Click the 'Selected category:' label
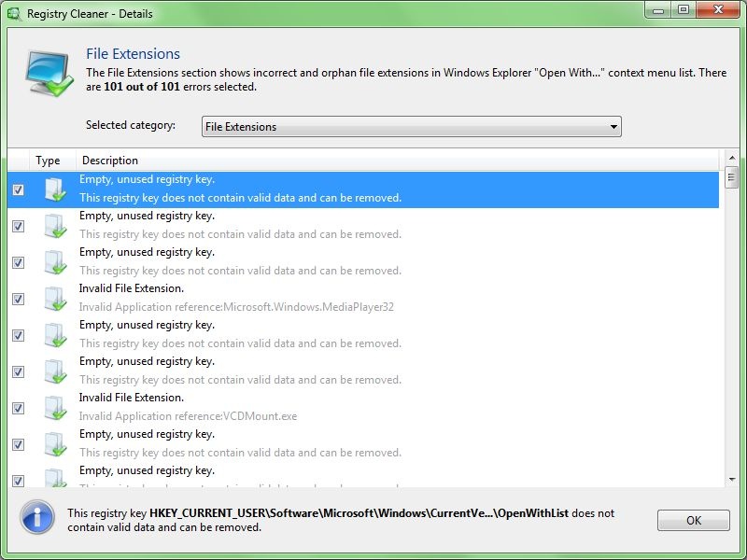Image resolution: width=747 pixels, height=560 pixels. pyautogui.click(x=131, y=125)
